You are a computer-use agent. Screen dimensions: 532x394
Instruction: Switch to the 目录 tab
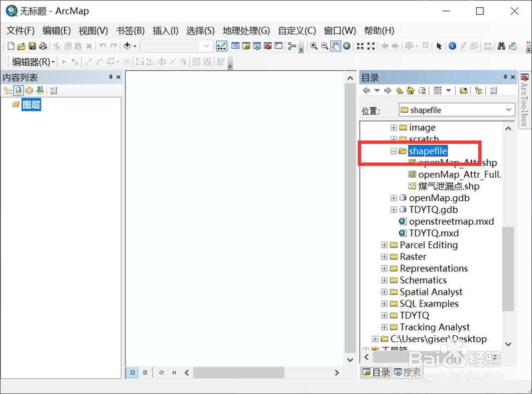tap(375, 372)
